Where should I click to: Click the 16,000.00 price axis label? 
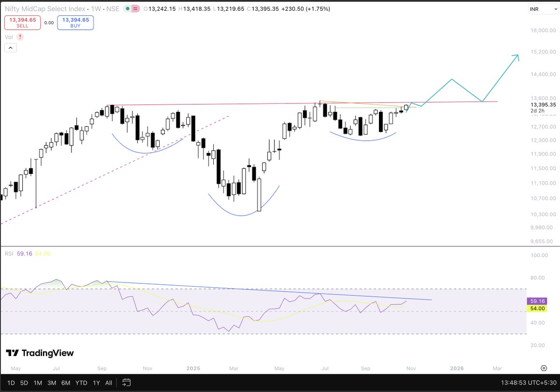click(x=544, y=31)
